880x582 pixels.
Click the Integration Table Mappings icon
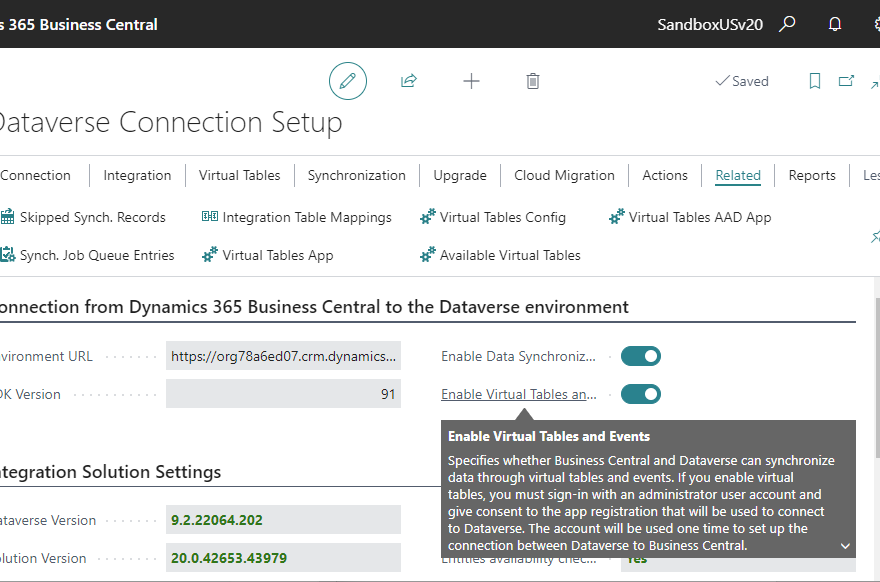210,217
